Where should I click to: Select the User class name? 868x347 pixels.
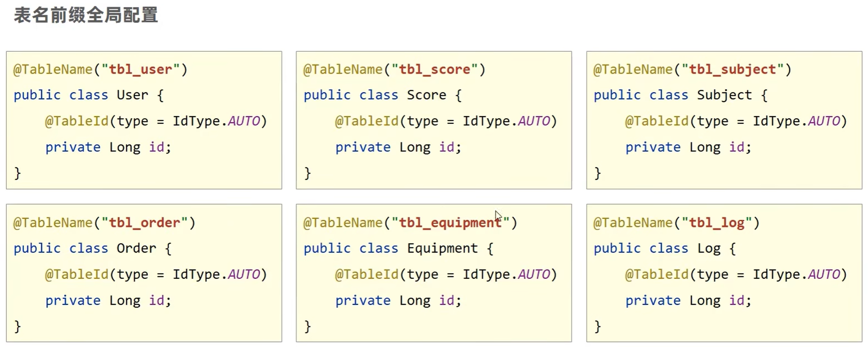[x=133, y=95]
